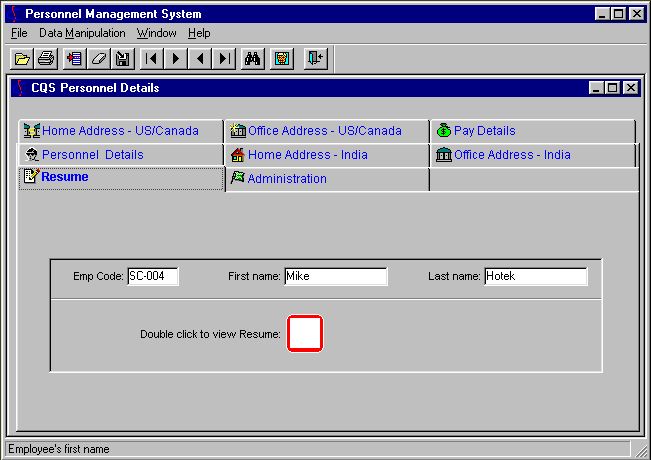Jump to the first record

151,59
